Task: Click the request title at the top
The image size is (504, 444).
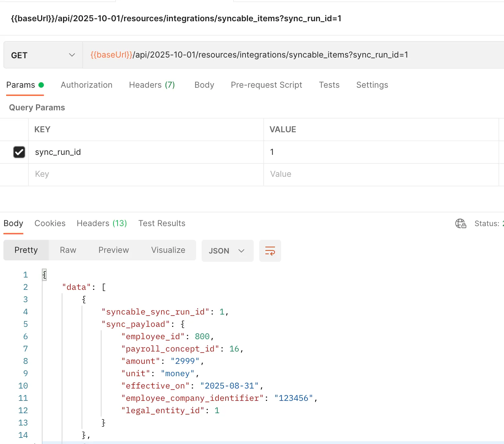Action: coord(176,18)
